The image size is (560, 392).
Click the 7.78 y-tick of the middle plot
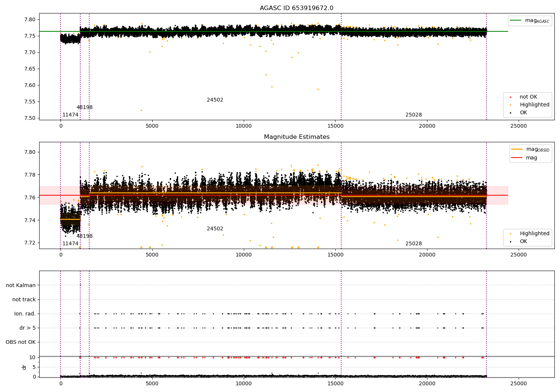click(x=29, y=175)
